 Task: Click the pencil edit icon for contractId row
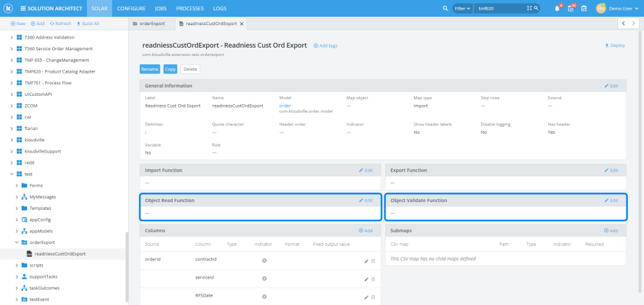[x=366, y=261]
